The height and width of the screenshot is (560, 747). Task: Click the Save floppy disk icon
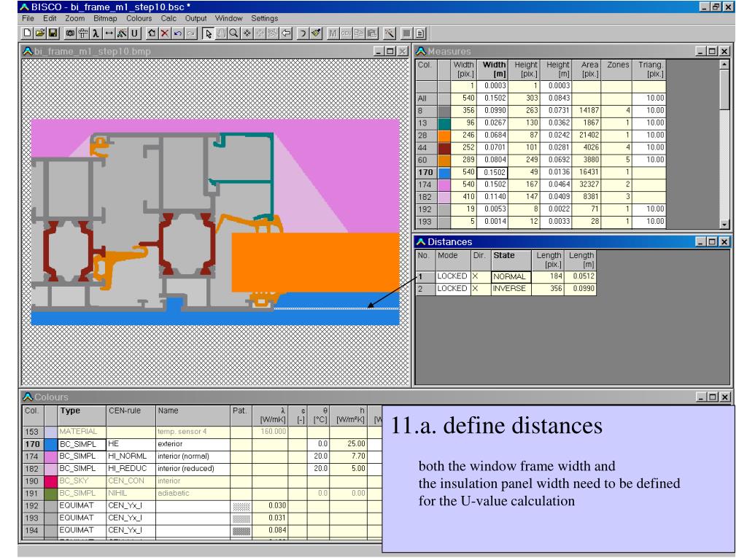(x=53, y=34)
